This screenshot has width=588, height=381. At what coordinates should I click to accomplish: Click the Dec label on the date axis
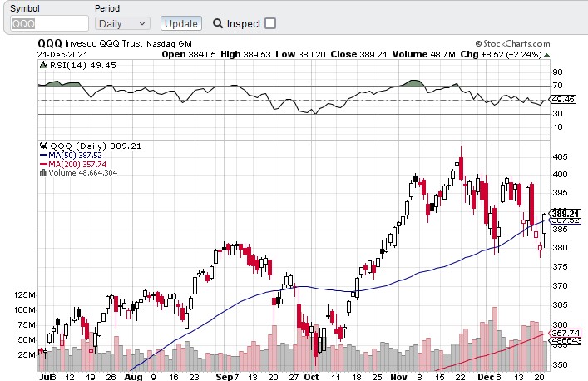(486, 377)
